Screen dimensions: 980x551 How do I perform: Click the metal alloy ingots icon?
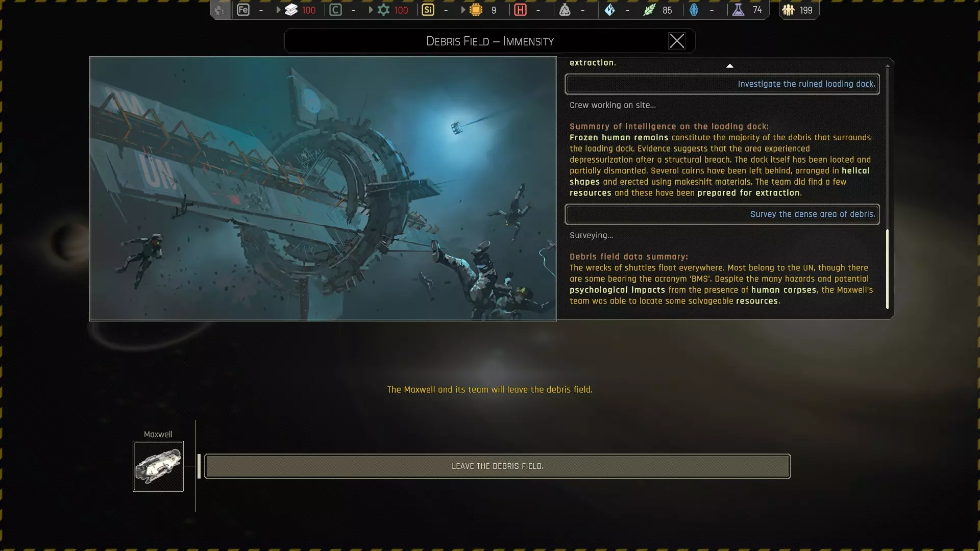coord(291,10)
